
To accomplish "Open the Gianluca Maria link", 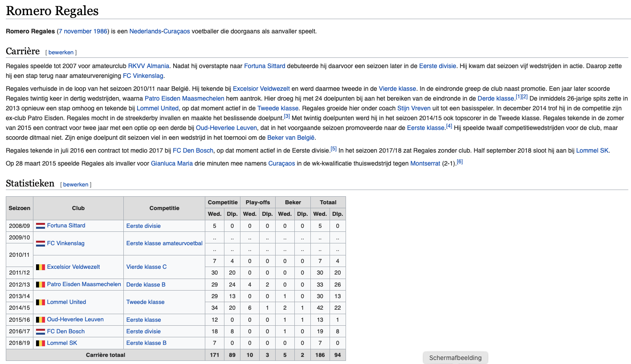I will tap(172, 163).
